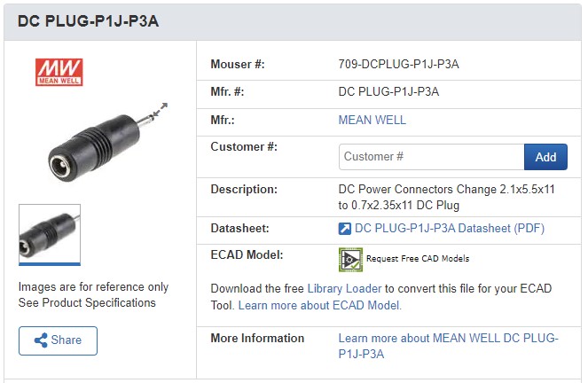Click the Mouser number 709-DCPLUG-P1J-P3A
588x383 pixels.
pos(398,64)
